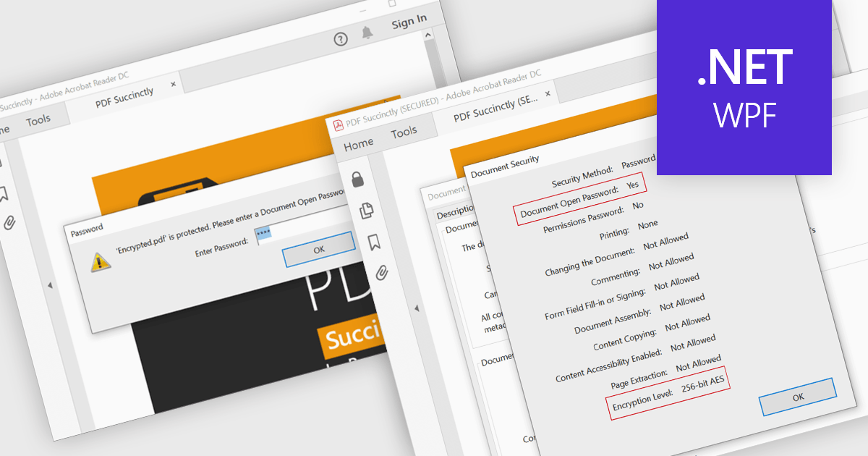Click the warning icon in the Password dialog
The height and width of the screenshot is (456, 868).
pyautogui.click(x=101, y=261)
